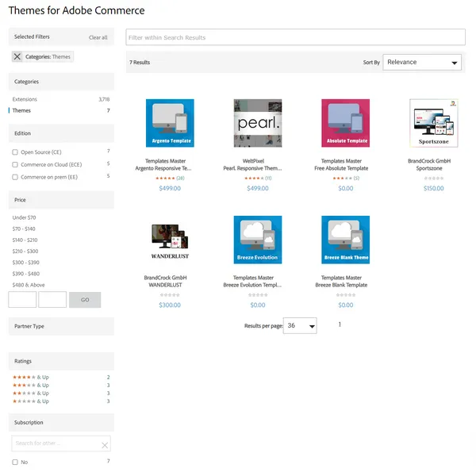Click Argento's 28 reviews star rating

coord(170,178)
